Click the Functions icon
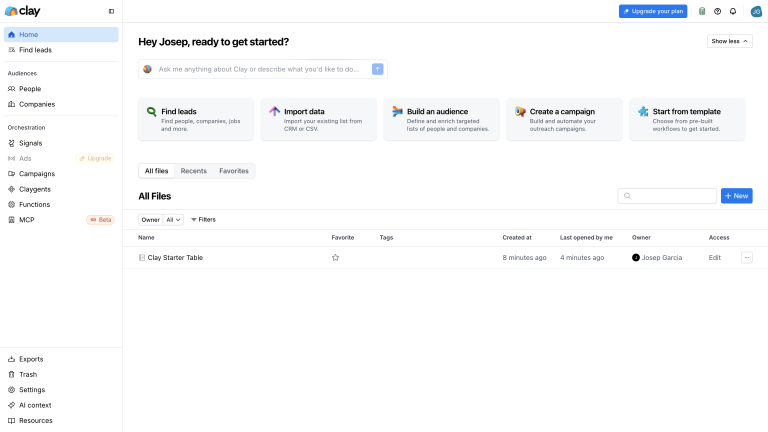 point(11,204)
